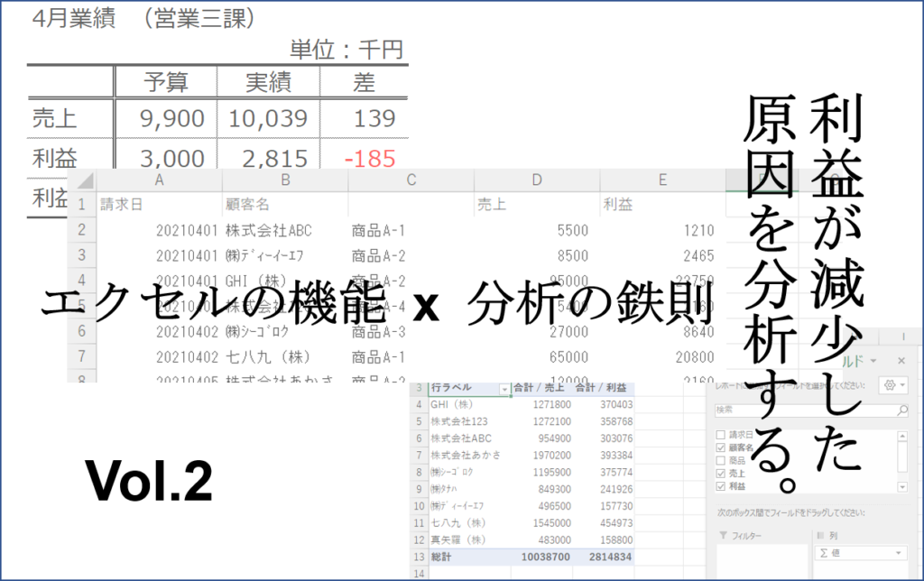The image size is (924, 581).
Task: Click the 実績 value 10,039
Action: tap(268, 118)
